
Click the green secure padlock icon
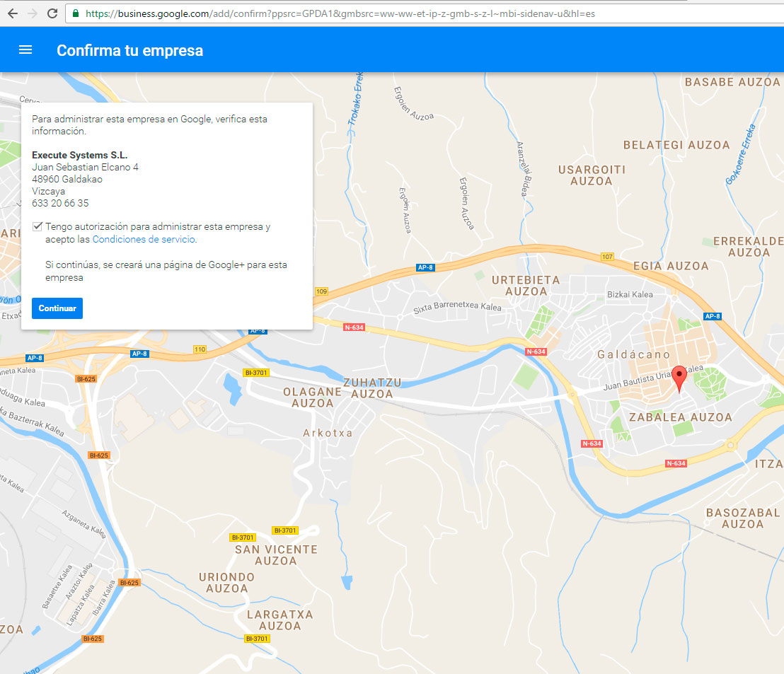(76, 13)
